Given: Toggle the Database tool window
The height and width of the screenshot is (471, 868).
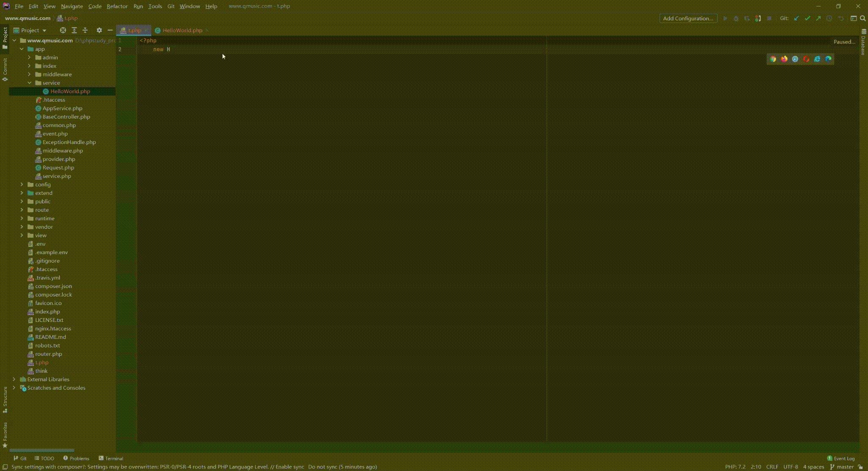Looking at the screenshot, I should click(863, 42).
